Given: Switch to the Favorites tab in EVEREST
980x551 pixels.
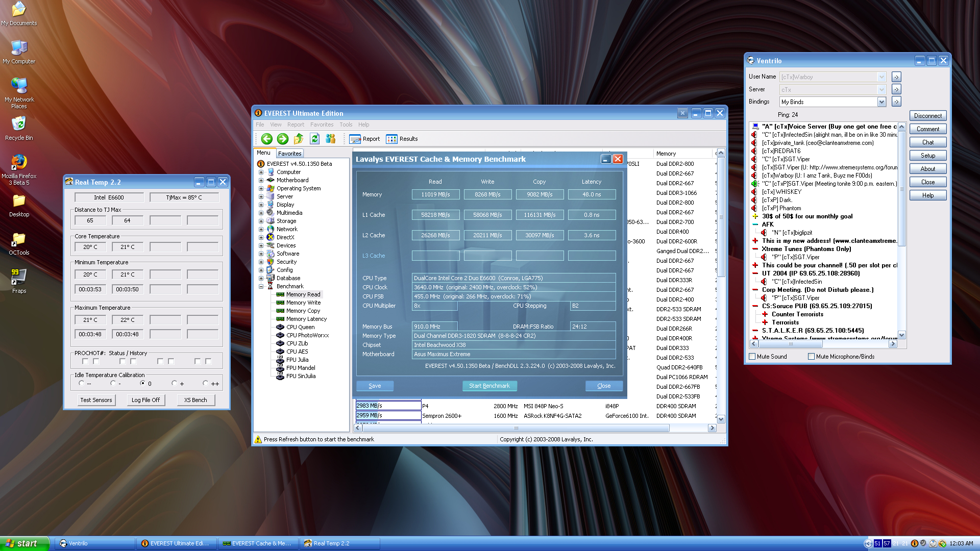Looking at the screenshot, I should [x=289, y=154].
